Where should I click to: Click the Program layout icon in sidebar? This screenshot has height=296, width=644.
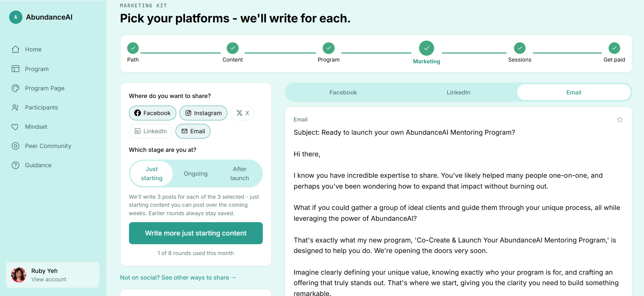click(x=15, y=69)
